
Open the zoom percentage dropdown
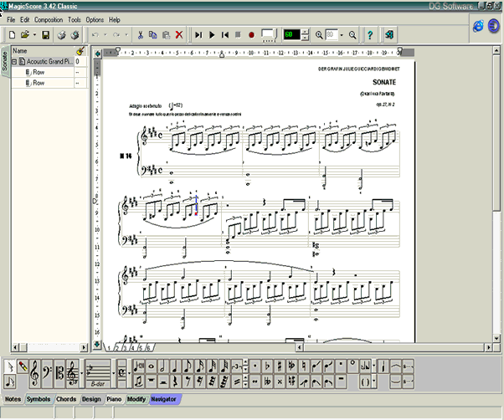342,34
